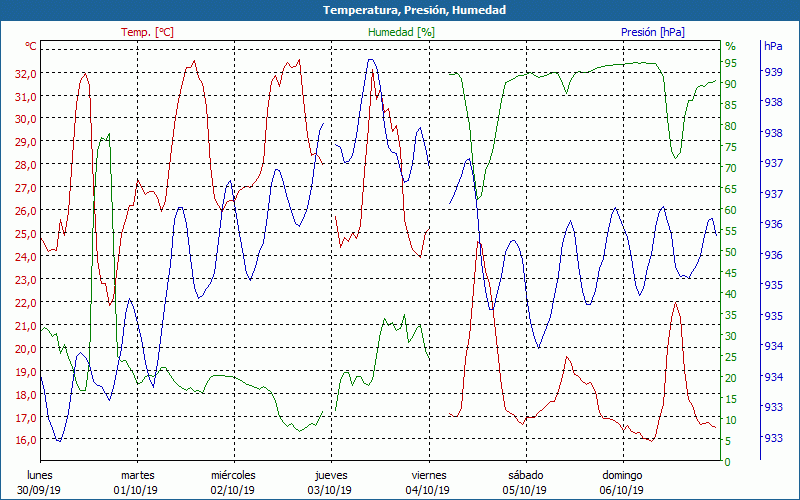Click the '31,0' temperature axis value
Image resolution: width=800 pixels, height=500 pixels.
(26, 96)
